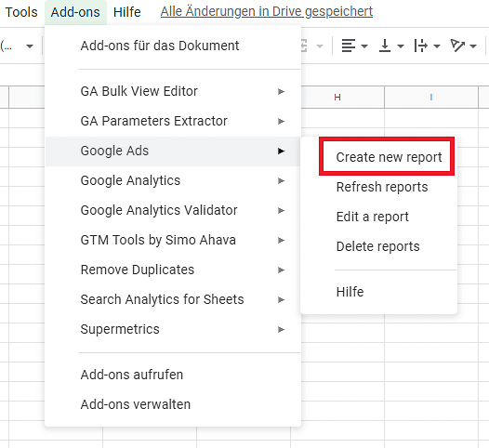Click the text rotation icon
This screenshot has width=489, height=448.
pyautogui.click(x=457, y=46)
